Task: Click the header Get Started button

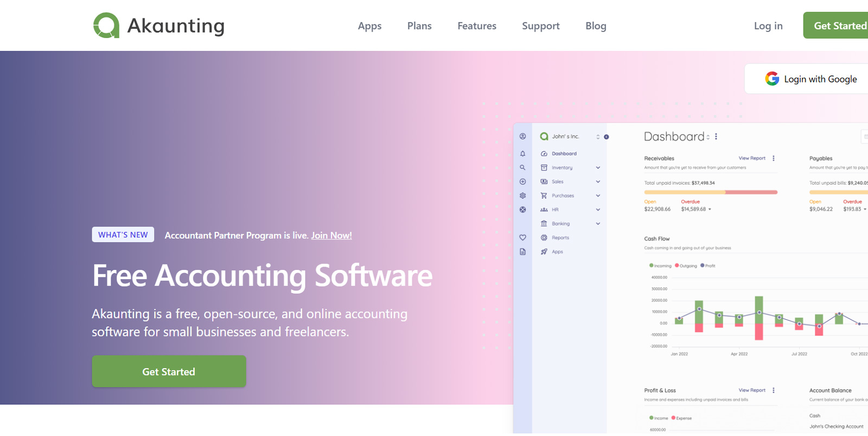Action: point(836,26)
